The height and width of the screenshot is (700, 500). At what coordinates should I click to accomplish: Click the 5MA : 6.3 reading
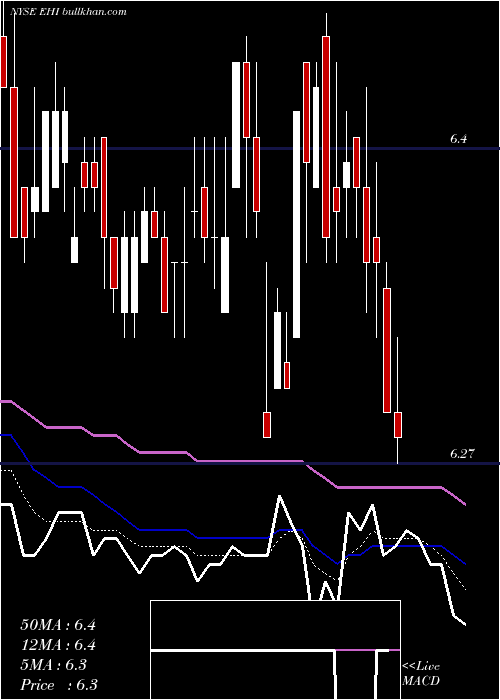pyautogui.click(x=54, y=665)
